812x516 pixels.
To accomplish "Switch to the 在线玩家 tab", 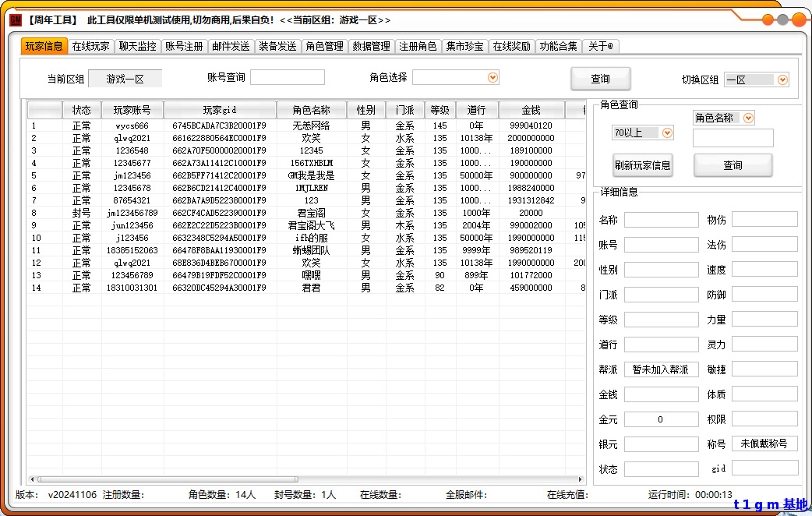I will pyautogui.click(x=91, y=46).
